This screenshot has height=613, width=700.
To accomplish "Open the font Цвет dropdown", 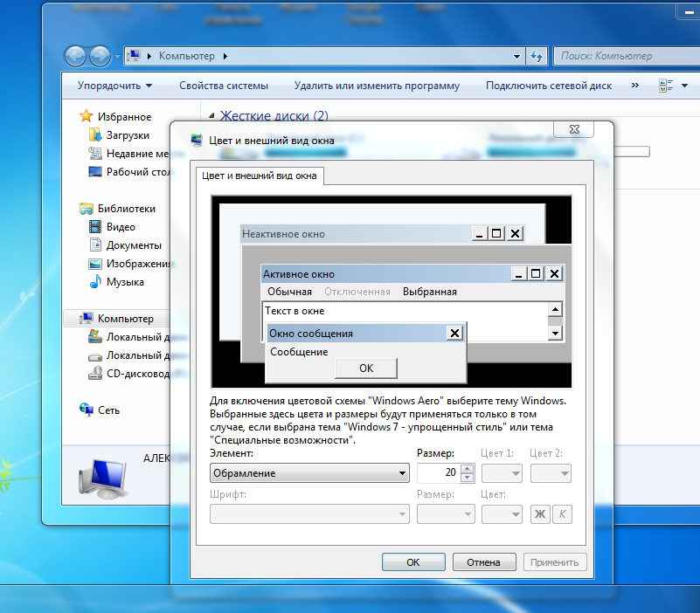I will click(x=502, y=514).
